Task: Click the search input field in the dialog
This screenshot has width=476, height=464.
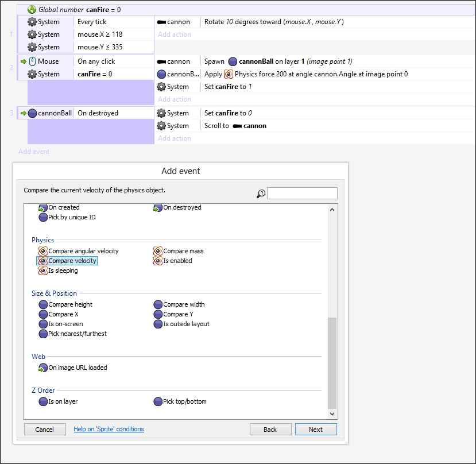Action: (302, 193)
